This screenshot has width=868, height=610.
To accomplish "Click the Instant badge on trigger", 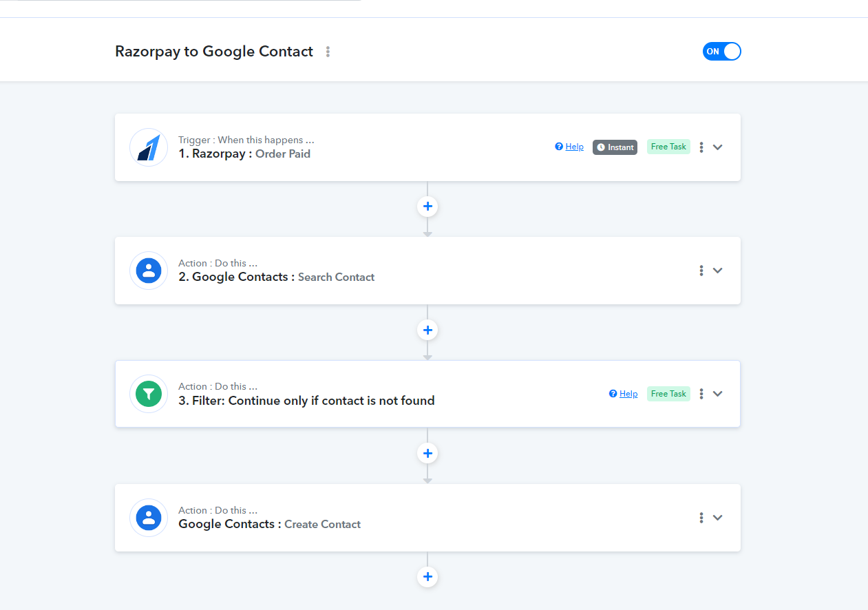I will click(615, 147).
